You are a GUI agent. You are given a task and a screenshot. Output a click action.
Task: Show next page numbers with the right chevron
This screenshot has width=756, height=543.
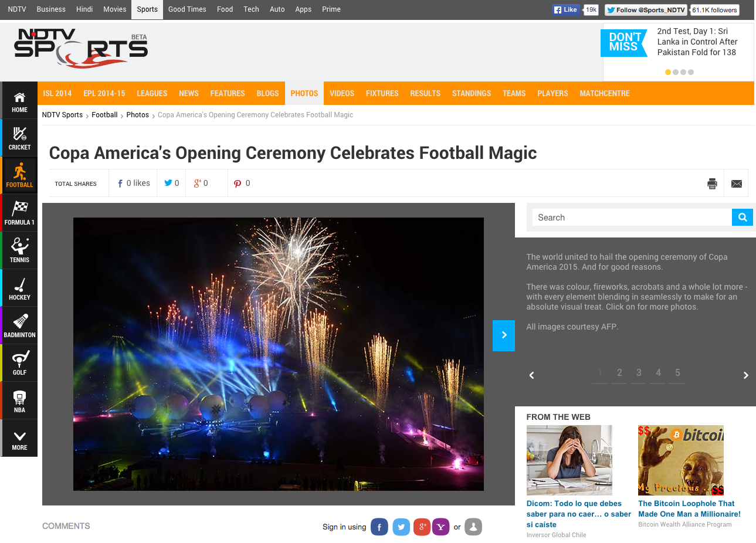coord(745,375)
